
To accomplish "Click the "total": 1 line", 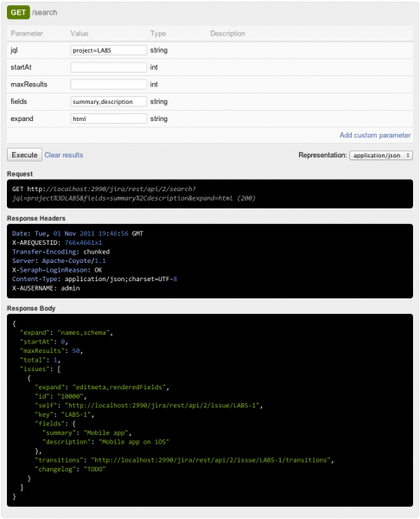I will tap(40, 360).
